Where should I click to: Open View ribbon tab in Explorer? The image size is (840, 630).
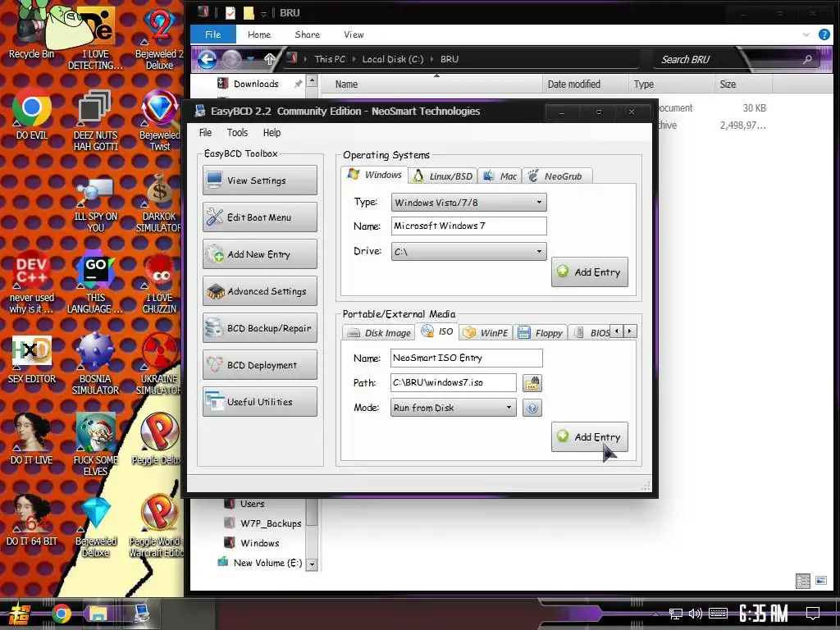354,34
